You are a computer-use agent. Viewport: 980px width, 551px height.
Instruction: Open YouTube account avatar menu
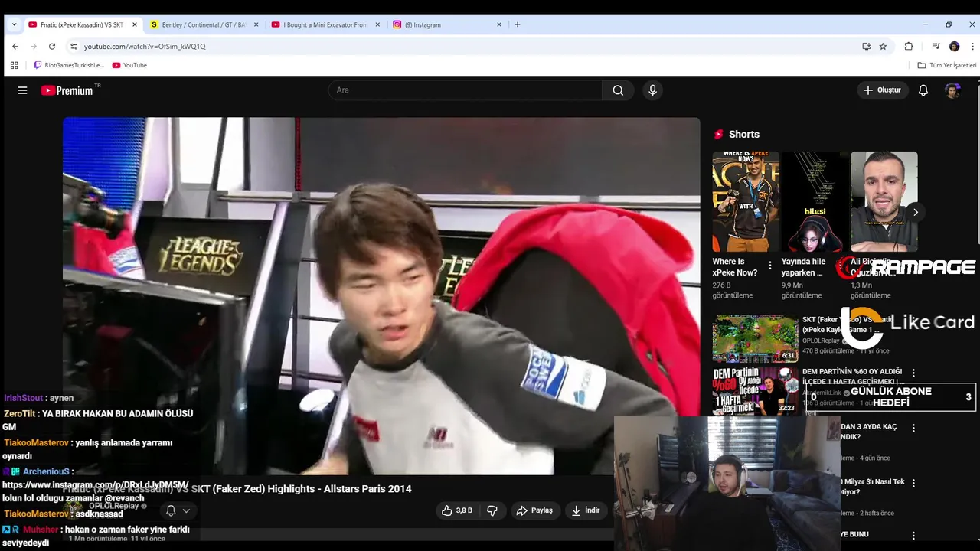(x=952, y=90)
